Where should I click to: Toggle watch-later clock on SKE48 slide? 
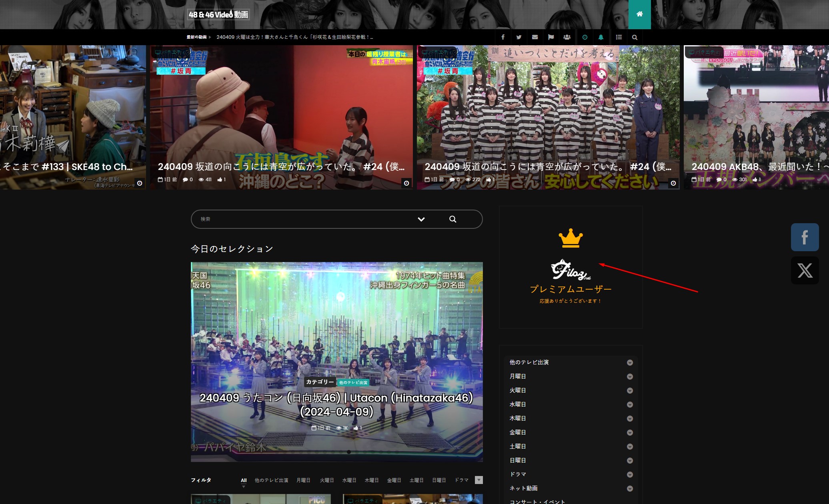(x=140, y=183)
